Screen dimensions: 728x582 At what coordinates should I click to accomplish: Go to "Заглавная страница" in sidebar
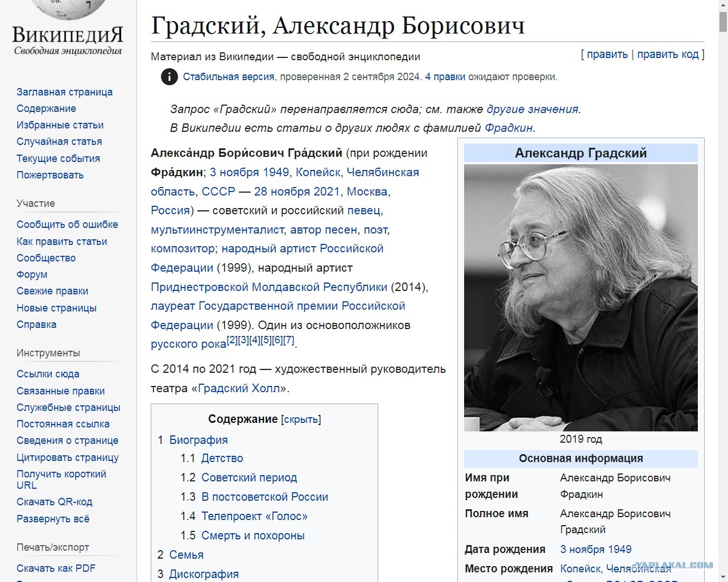point(64,92)
